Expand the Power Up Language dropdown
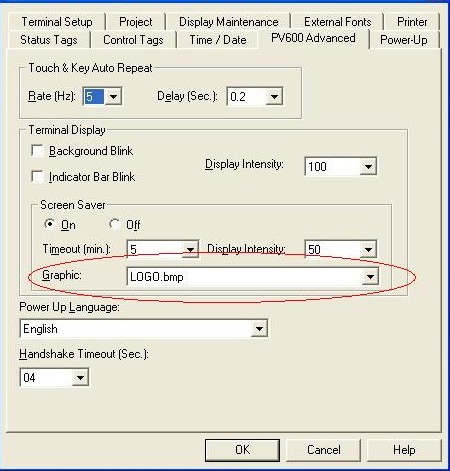450x471 pixels. point(259,329)
